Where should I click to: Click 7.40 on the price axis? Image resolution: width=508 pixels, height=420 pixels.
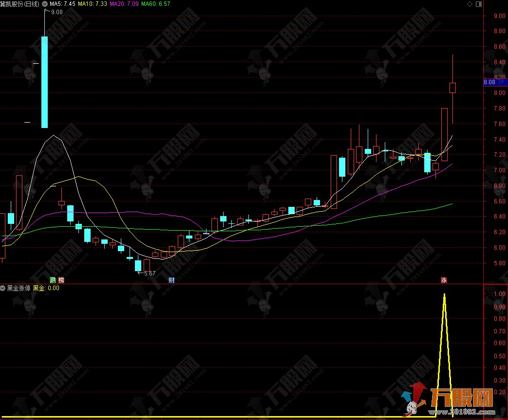(x=499, y=140)
